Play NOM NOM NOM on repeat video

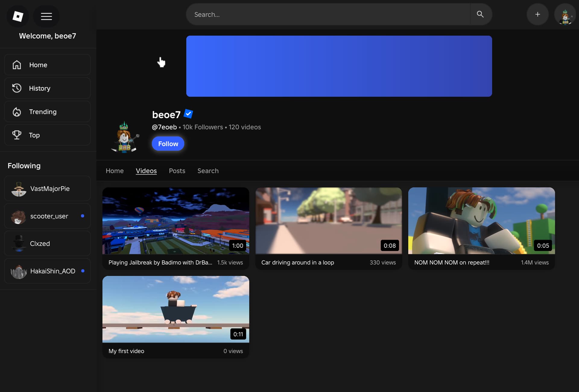point(481,221)
